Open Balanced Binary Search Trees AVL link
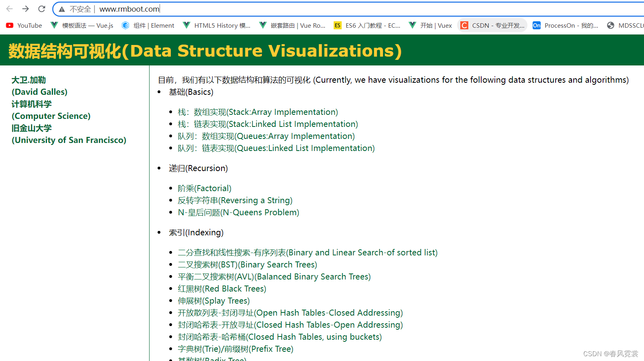Screen dimensions: 644x361 coord(275,277)
